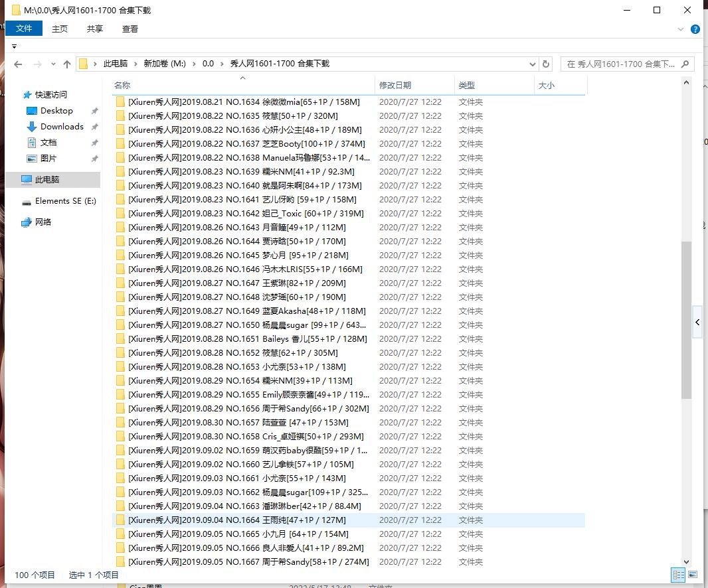
Task: Click folder icon of NO.1655 Emily row
Action: coord(120,394)
